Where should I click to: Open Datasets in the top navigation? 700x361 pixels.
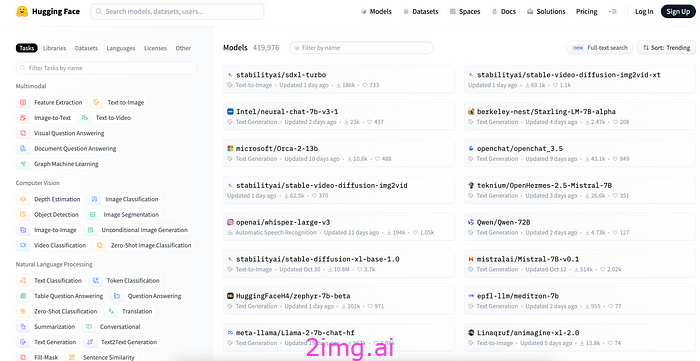tap(421, 12)
